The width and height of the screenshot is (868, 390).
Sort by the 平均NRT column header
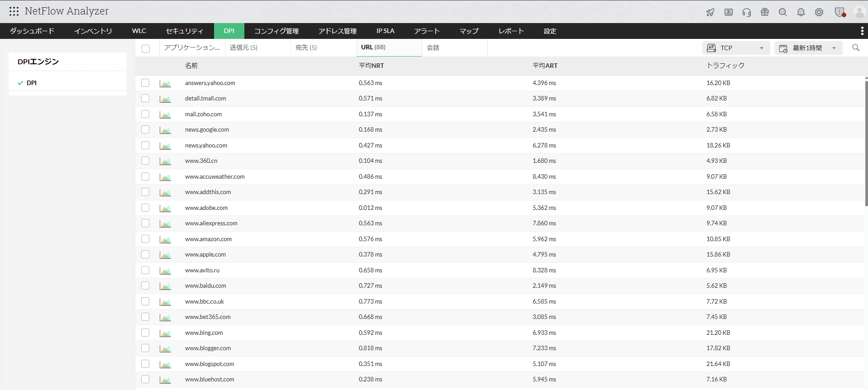(x=372, y=66)
